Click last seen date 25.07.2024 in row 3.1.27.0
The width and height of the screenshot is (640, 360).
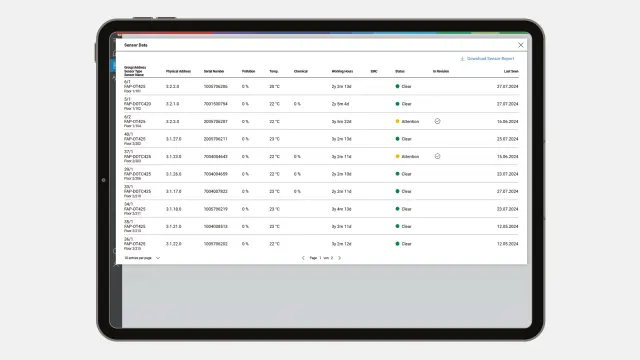click(507, 139)
